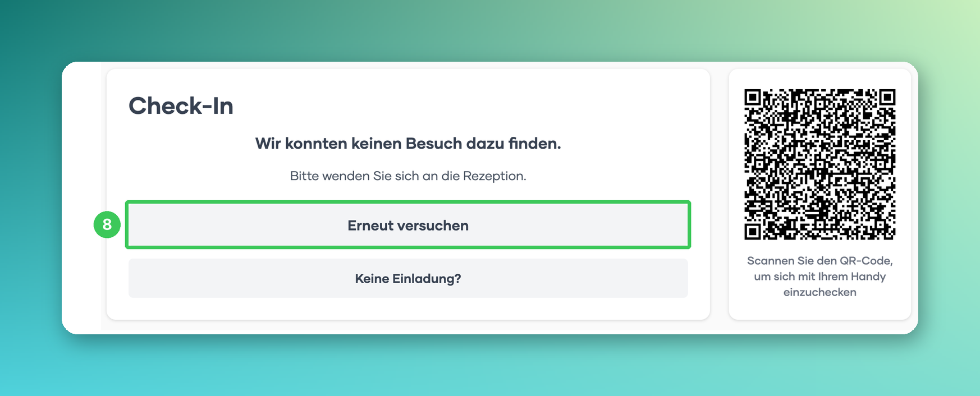Click the QR code image
Image resolution: width=980 pixels, height=396 pixels.
(x=819, y=164)
